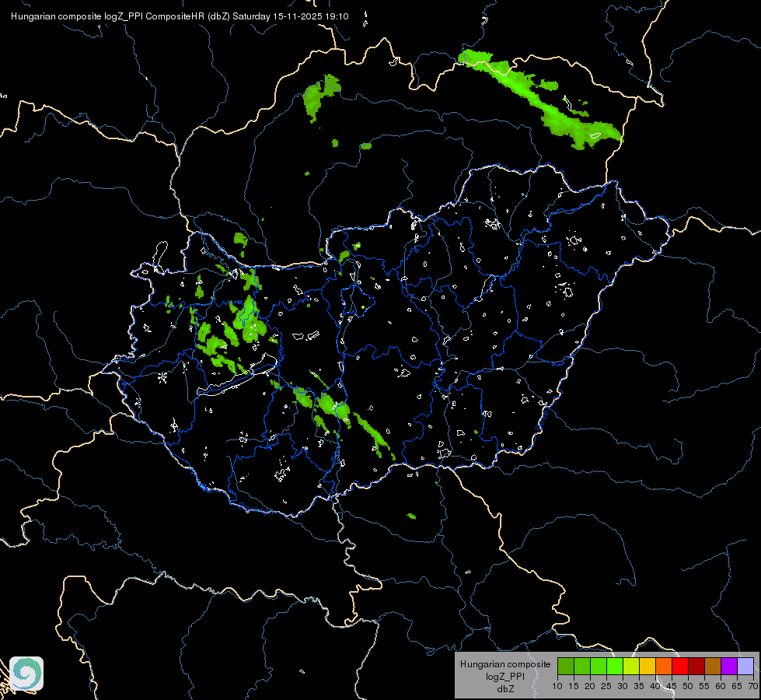Select the 30–35 dBZ yellow-green swatch
The height and width of the screenshot is (700, 761).
pos(631,666)
